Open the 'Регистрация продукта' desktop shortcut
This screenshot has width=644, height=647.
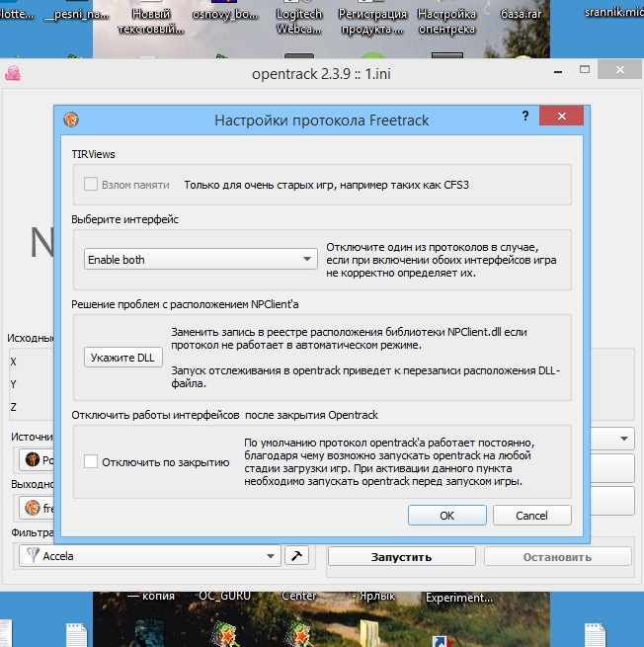click(x=372, y=22)
